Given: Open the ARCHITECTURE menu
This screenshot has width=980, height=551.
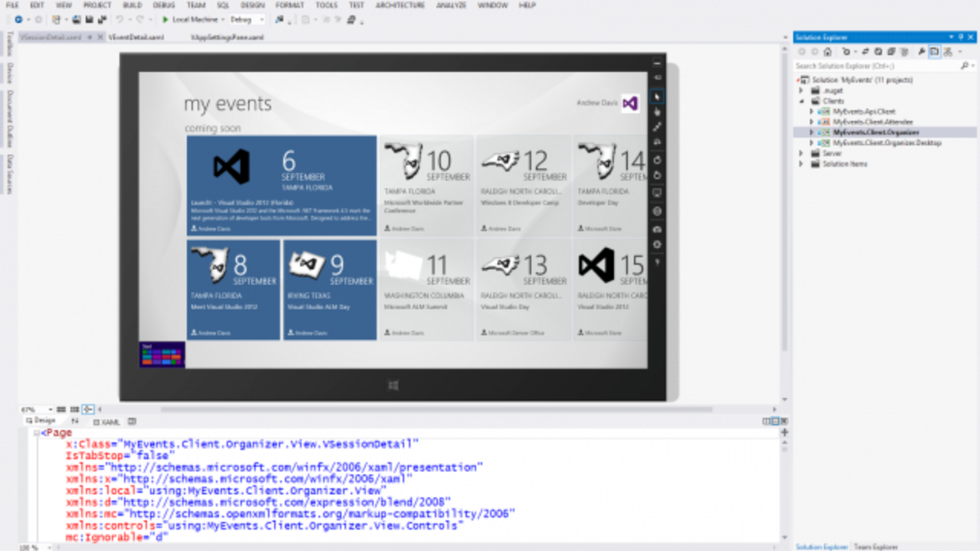Looking at the screenshot, I should pyautogui.click(x=400, y=5).
